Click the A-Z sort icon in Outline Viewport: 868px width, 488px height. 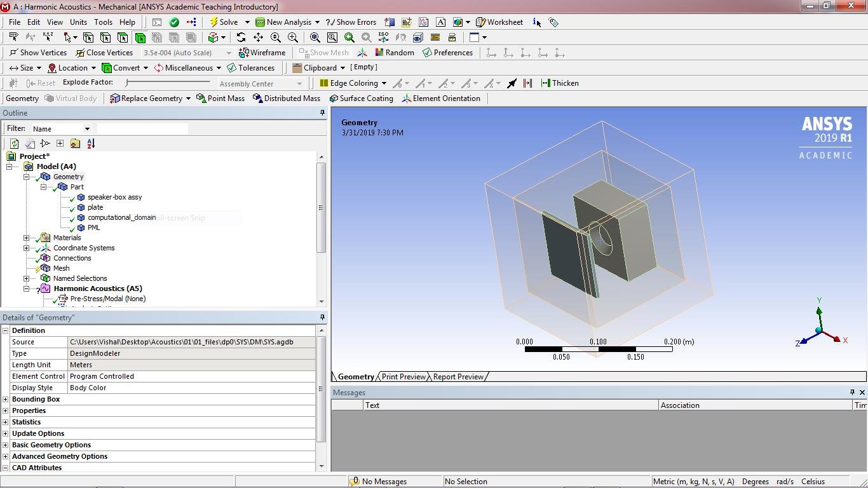coord(90,144)
